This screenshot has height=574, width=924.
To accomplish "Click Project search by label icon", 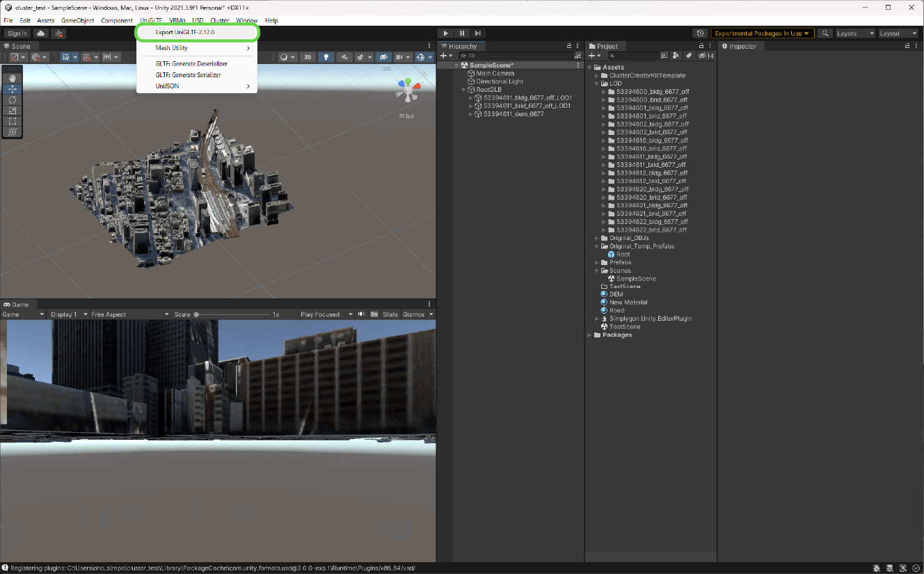I will click(689, 56).
